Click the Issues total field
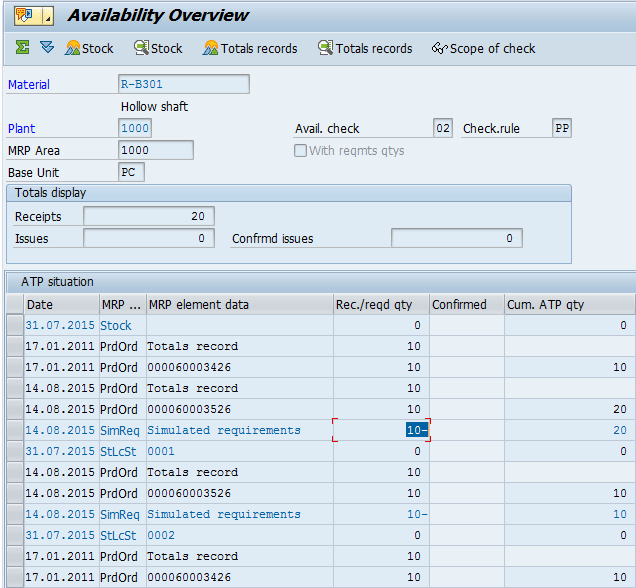Viewport: 636px width, 588px height. coord(149,238)
